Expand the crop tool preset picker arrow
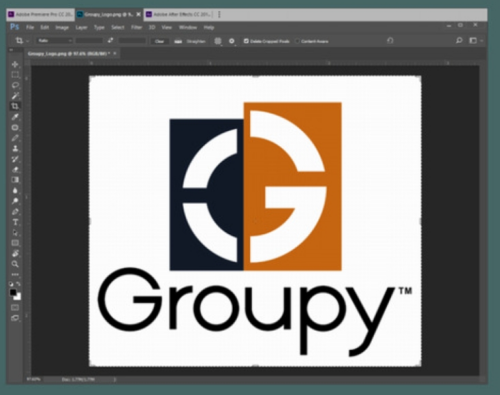Image resolution: width=500 pixels, height=395 pixels. pyautogui.click(x=28, y=41)
